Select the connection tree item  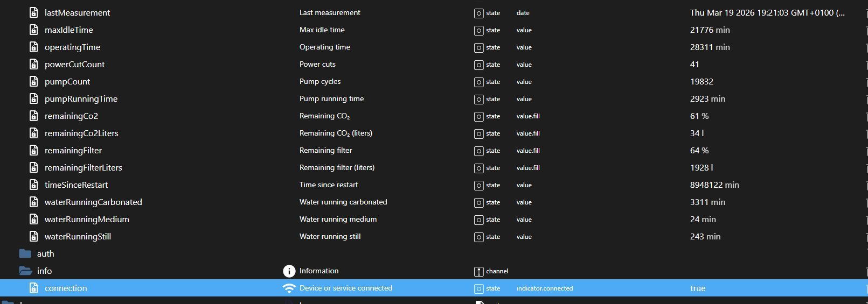click(66, 288)
